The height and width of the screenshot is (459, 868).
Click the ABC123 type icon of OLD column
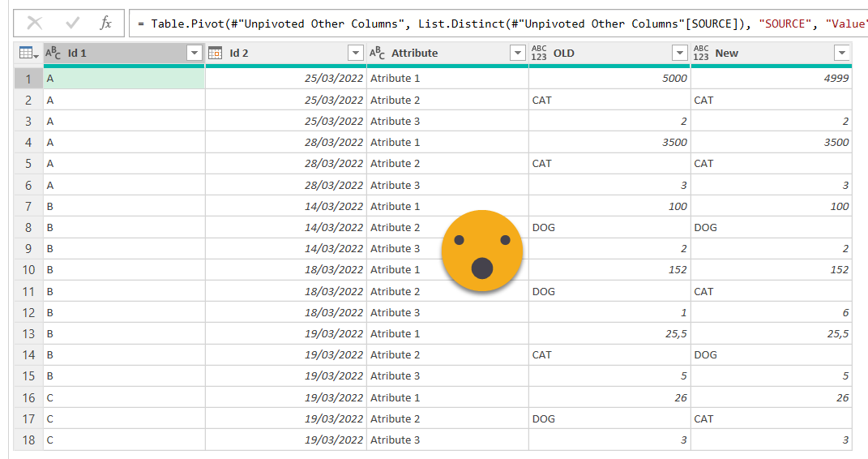click(x=539, y=54)
